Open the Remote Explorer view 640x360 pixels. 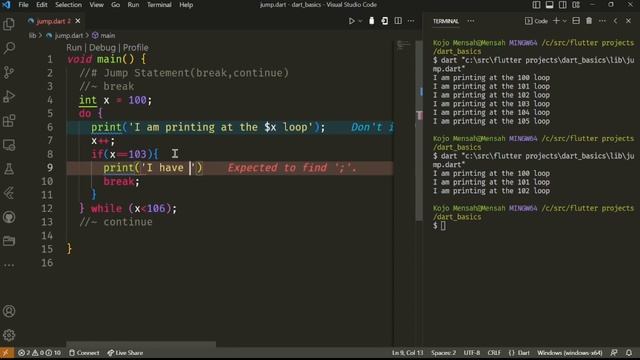(x=9, y=145)
